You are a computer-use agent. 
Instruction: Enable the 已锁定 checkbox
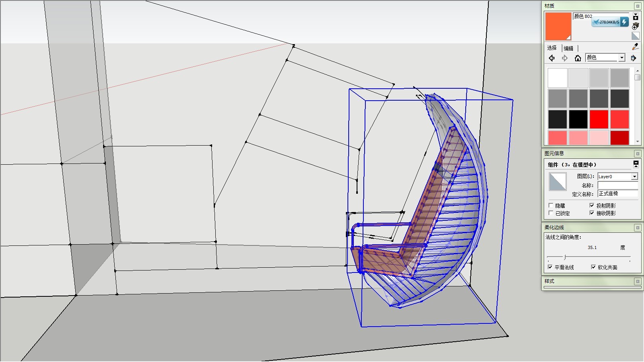551,213
